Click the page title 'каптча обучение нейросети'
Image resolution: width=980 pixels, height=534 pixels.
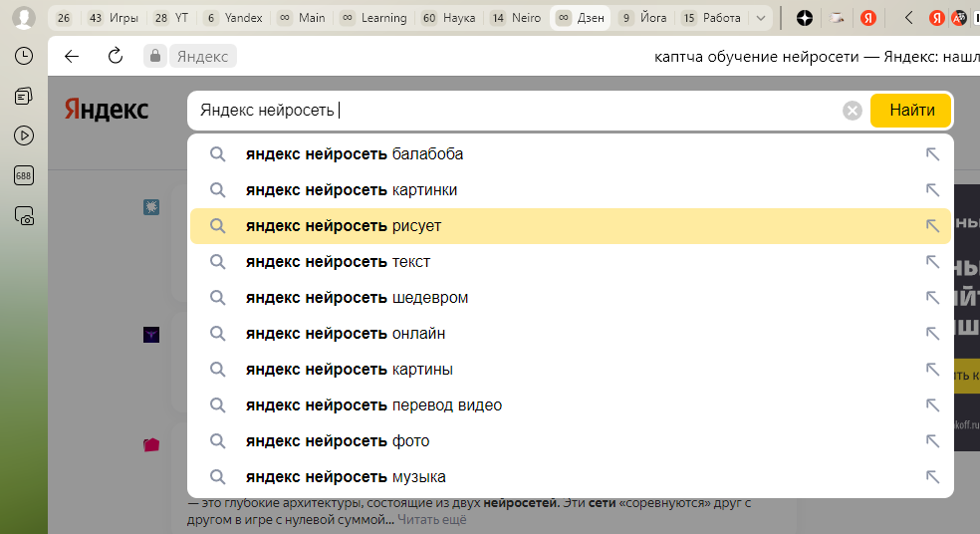756,57
